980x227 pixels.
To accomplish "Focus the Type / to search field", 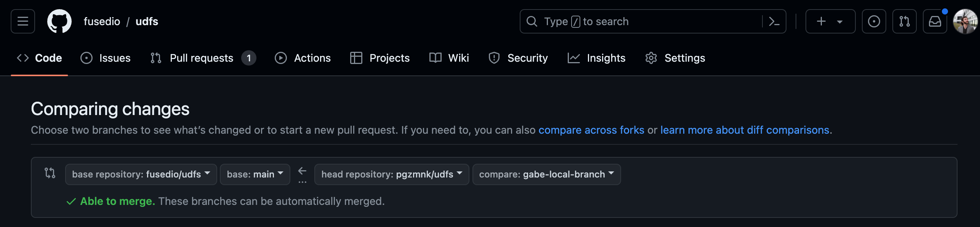I will coord(644,21).
